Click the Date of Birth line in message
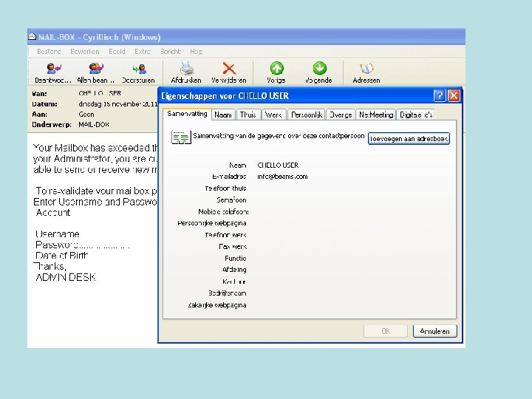 (62, 256)
